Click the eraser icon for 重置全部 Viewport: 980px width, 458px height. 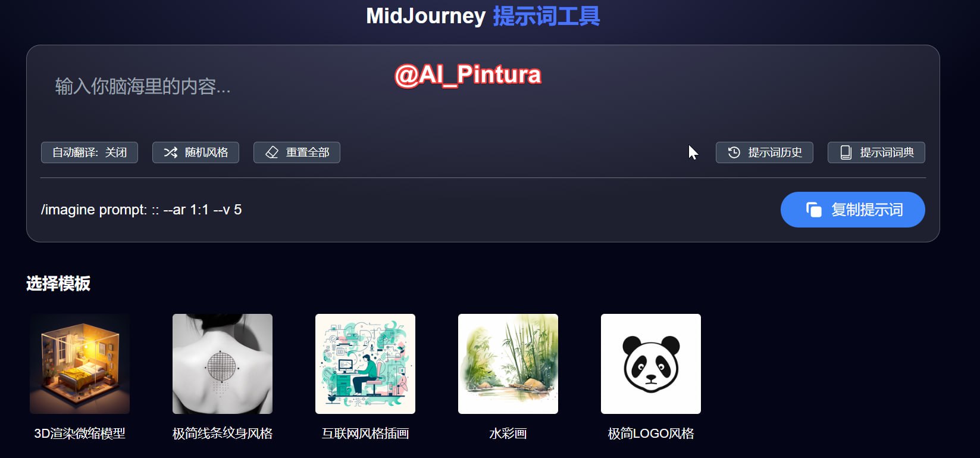pyautogui.click(x=272, y=152)
